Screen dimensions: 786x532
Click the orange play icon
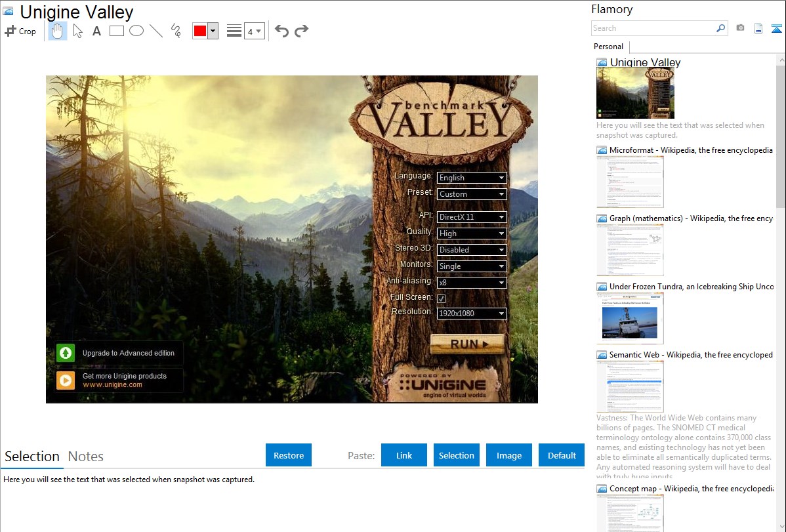[x=66, y=380]
